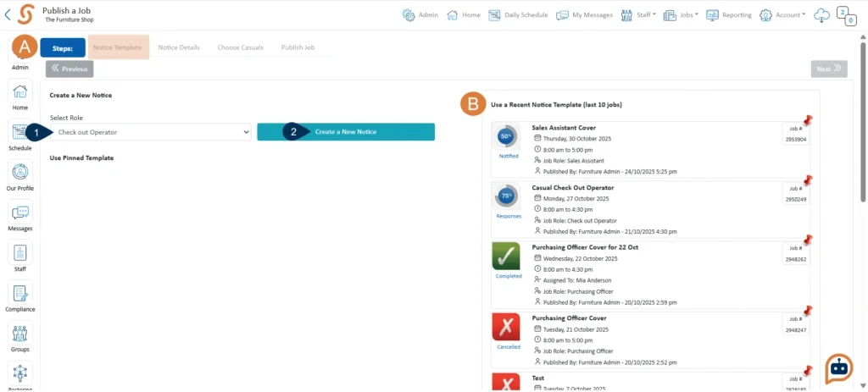Click the page vertical scrollbar
The width and height of the screenshot is (868, 392).
coord(863,122)
